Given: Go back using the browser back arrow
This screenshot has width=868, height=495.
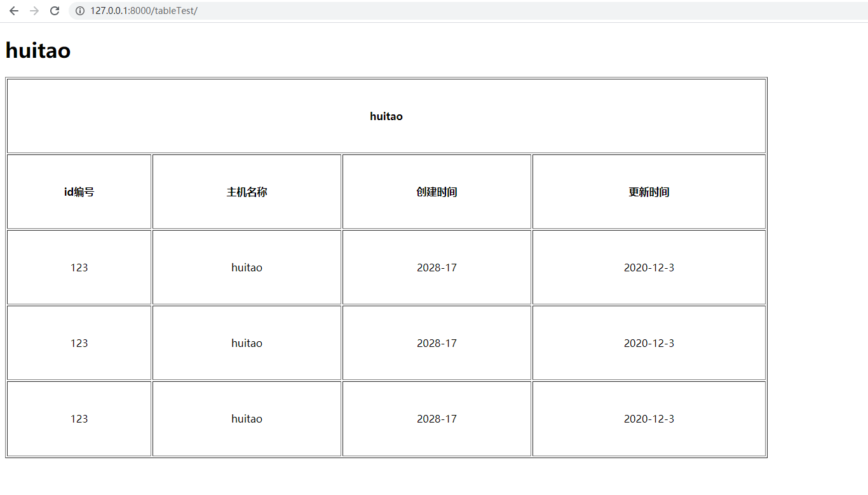Looking at the screenshot, I should point(14,11).
